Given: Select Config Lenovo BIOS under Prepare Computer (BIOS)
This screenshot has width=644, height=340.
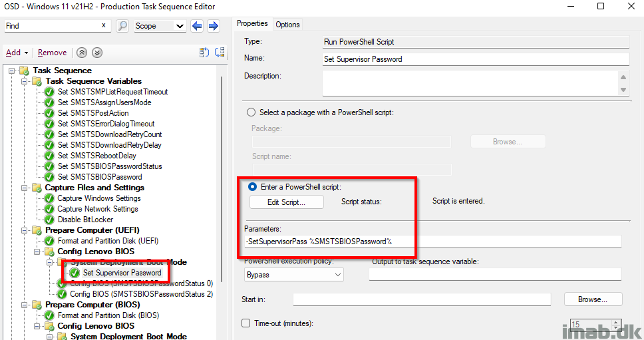Looking at the screenshot, I should coord(96,326).
